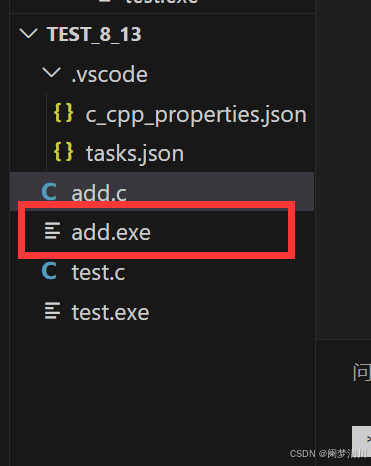Switch to the 问题 (Problems) panel tab

click(362, 373)
